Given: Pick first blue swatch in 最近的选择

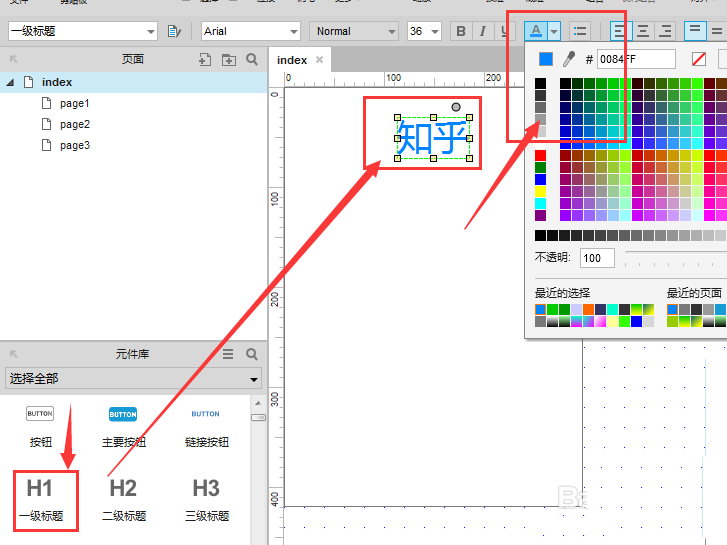Looking at the screenshot, I should pyautogui.click(x=541, y=309).
